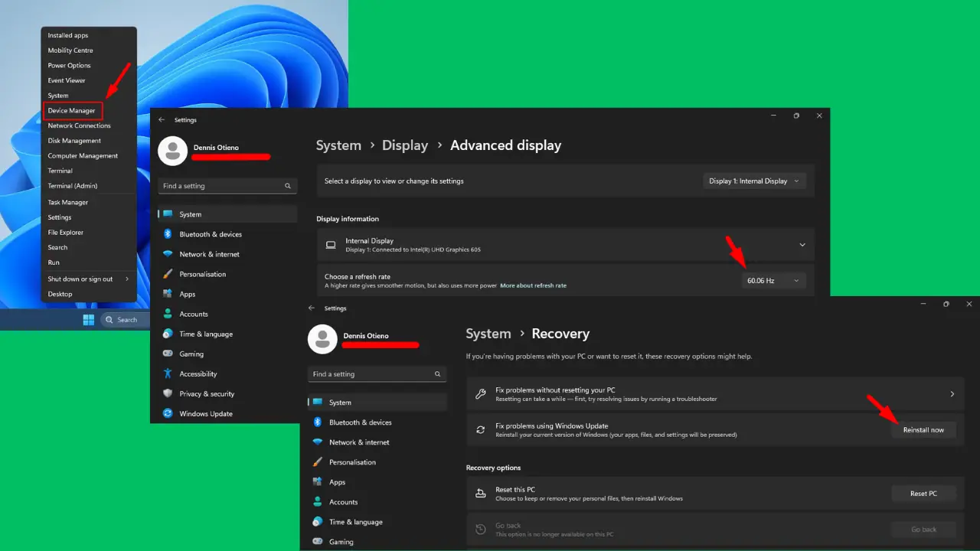Open Accounts icon in Advanced display sidebar
Image resolution: width=980 pixels, height=551 pixels.
pyautogui.click(x=168, y=314)
